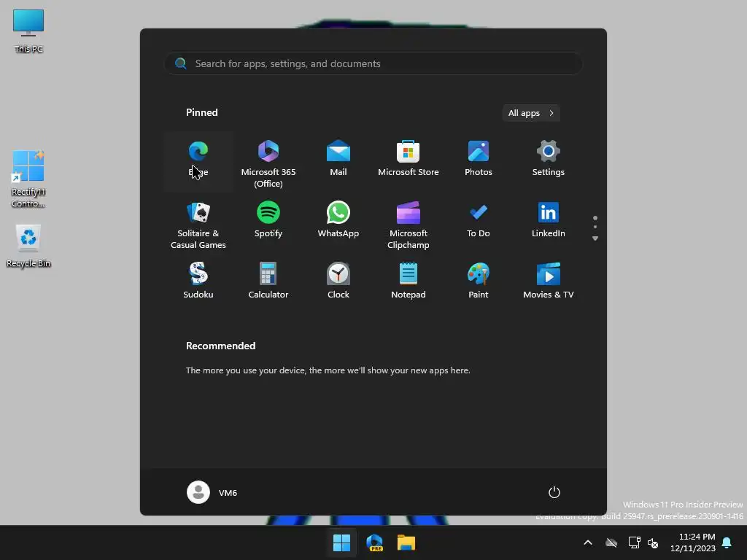The height and width of the screenshot is (560, 747).
Task: Launch Solitaire & Casual Games
Action: pyautogui.click(x=198, y=223)
